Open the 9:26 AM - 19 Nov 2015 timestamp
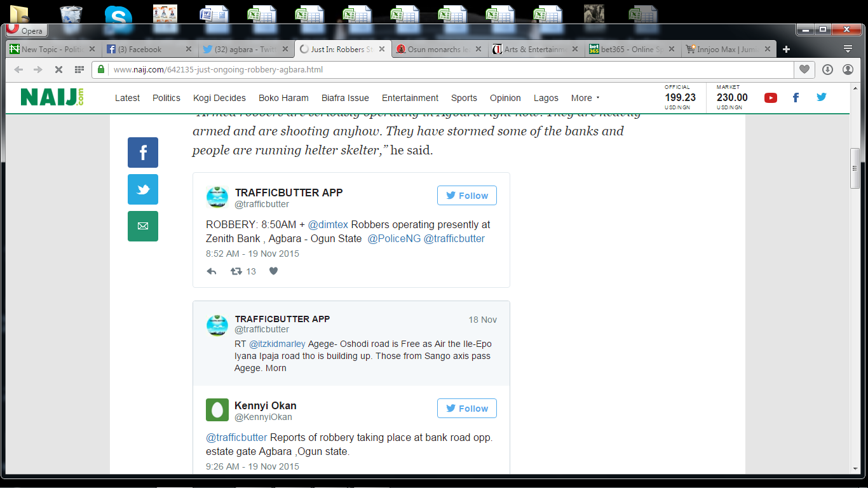The image size is (868, 488). pyautogui.click(x=252, y=466)
